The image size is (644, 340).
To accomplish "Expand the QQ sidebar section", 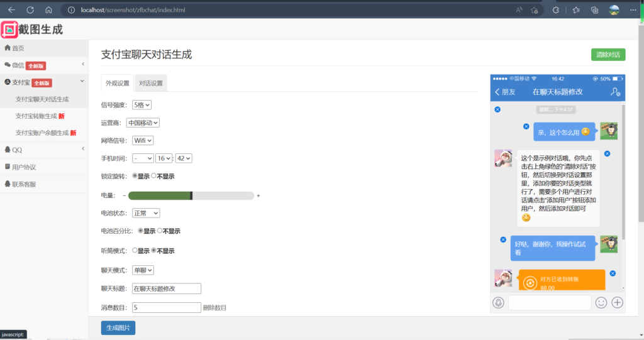I will pos(44,150).
